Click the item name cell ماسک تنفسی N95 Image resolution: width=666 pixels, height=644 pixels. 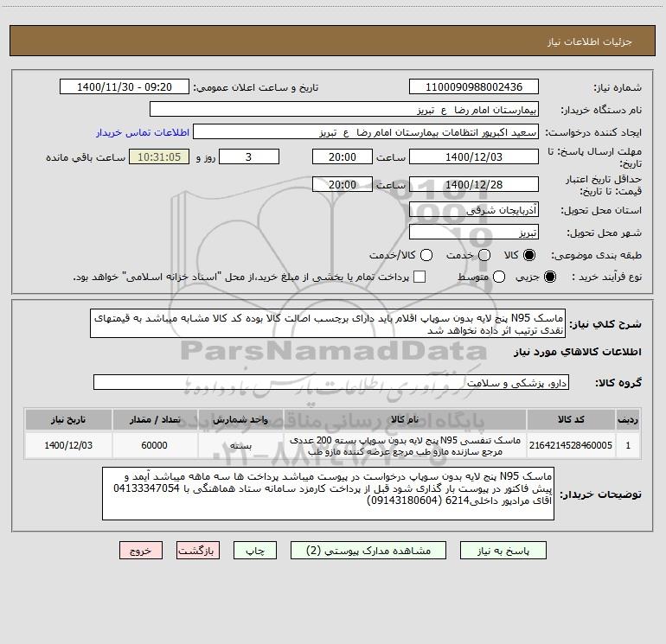tap(405, 445)
